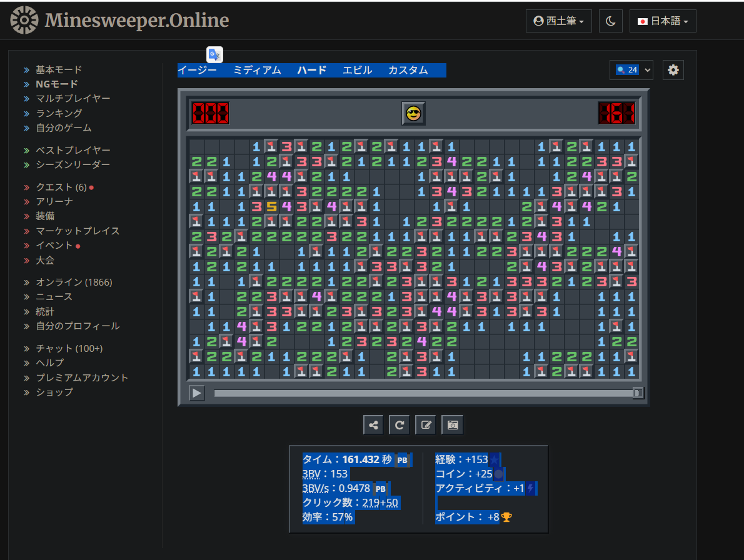Click the edit board pencil icon
The height and width of the screenshot is (560, 744).
coord(426,425)
